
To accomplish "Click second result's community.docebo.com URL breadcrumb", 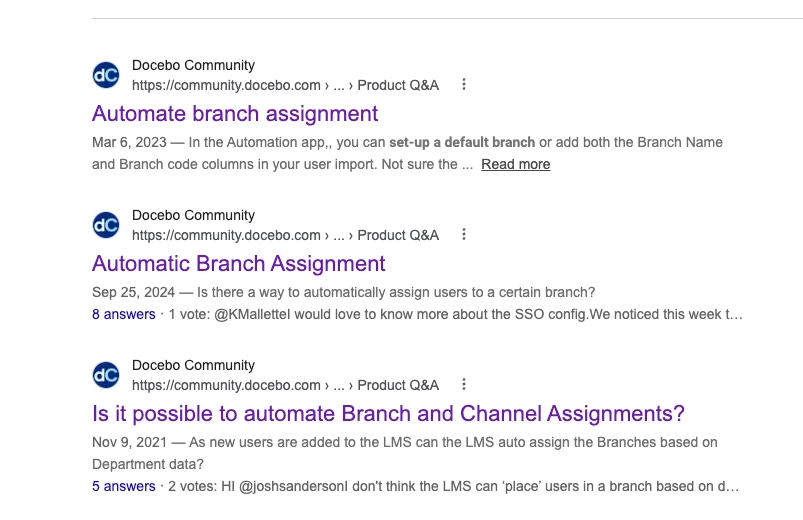I will [x=285, y=235].
